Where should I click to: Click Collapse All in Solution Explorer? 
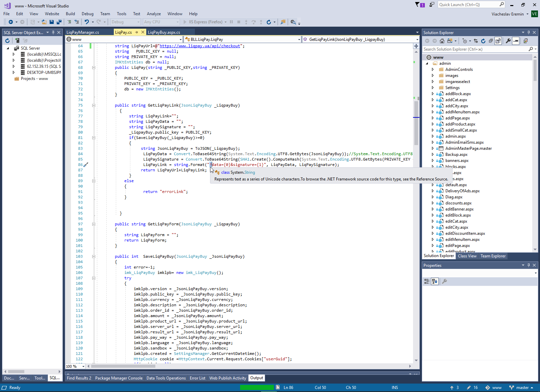pos(491,41)
